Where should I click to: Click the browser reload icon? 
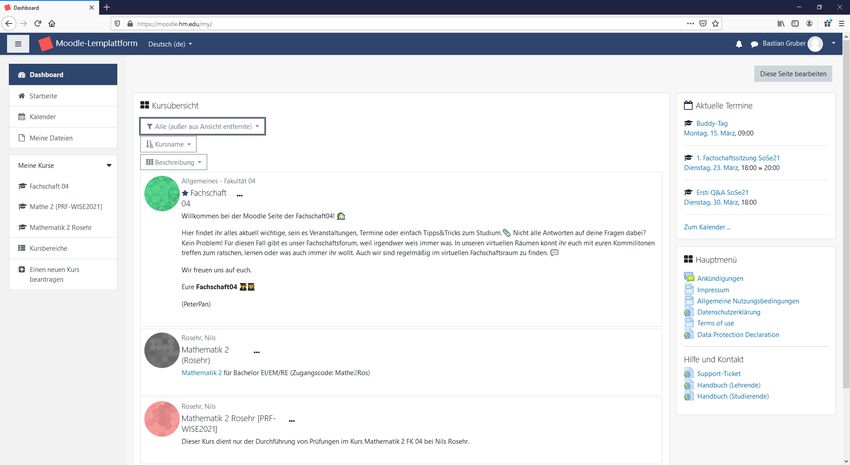point(38,22)
